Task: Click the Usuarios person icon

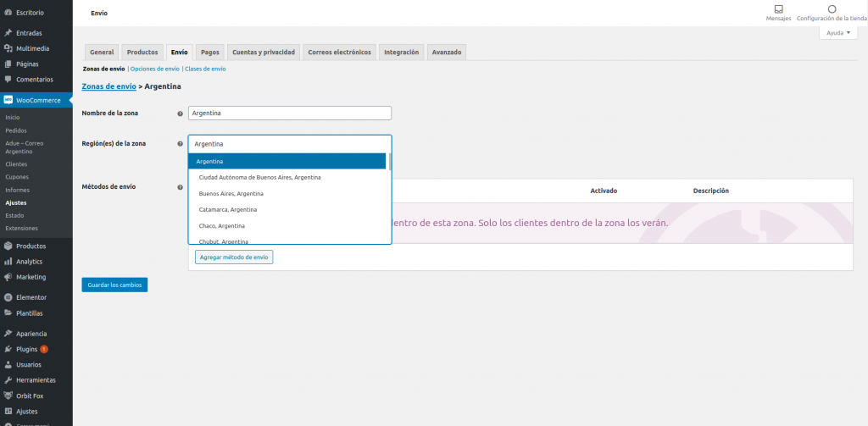Action: 8,364
